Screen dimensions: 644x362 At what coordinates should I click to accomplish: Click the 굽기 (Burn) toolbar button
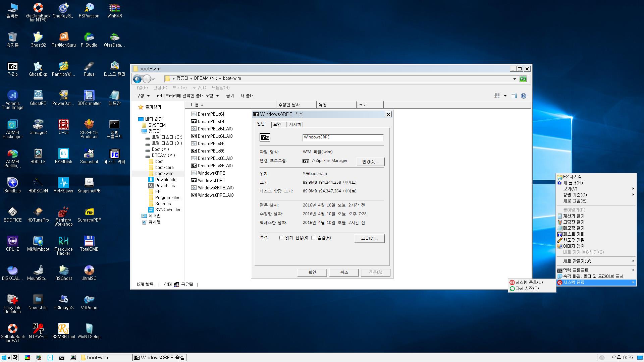pyautogui.click(x=230, y=96)
